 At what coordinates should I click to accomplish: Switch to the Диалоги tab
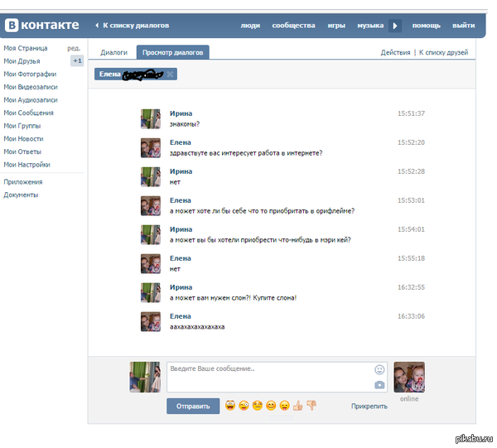coord(113,52)
